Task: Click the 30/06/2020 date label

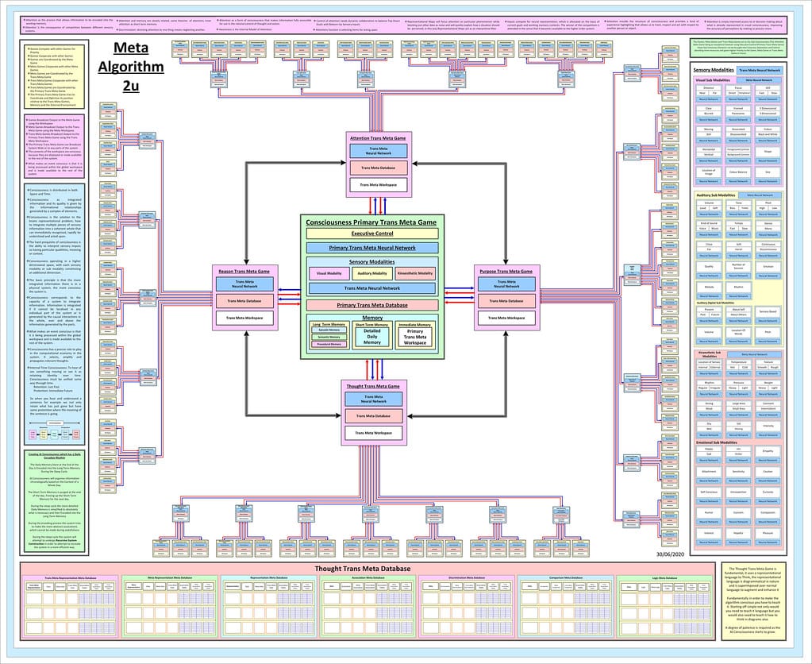Action: tap(670, 554)
